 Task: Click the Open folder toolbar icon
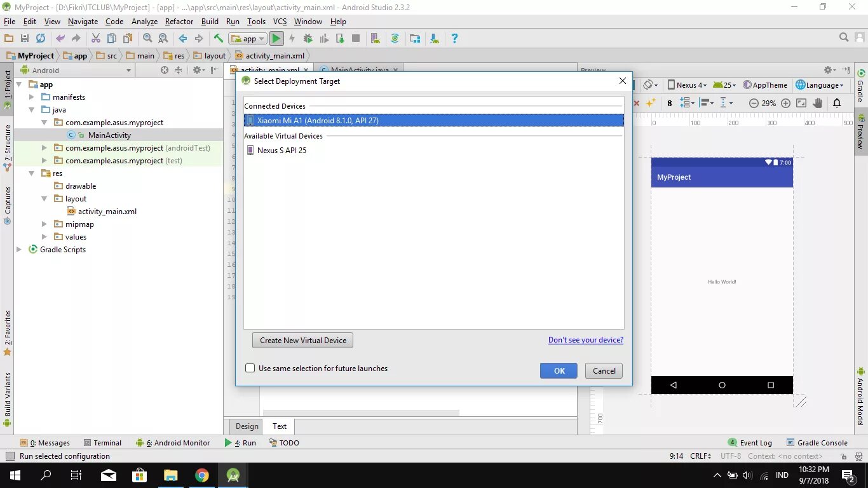click(x=9, y=39)
